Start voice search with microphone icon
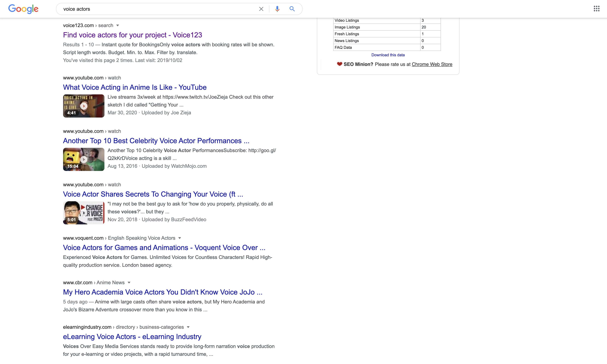The width and height of the screenshot is (607, 364). [277, 9]
